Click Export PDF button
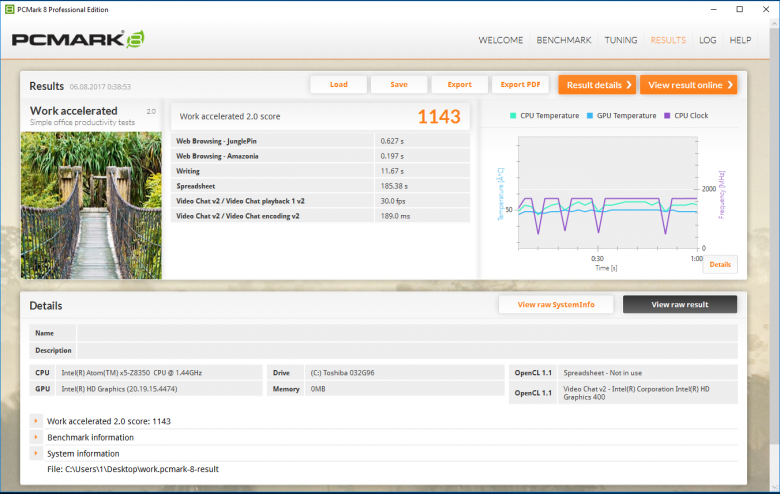This screenshot has width=780, height=494. click(520, 85)
